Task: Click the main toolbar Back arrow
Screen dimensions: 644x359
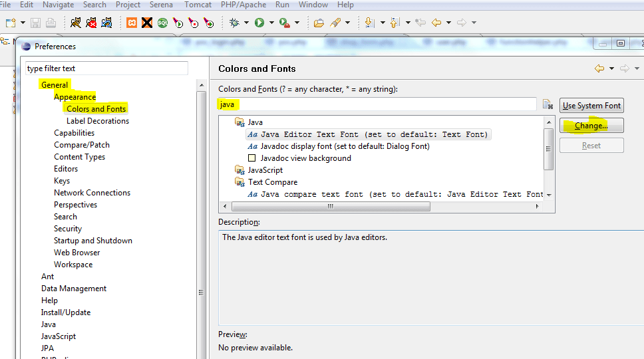Action: click(436, 23)
